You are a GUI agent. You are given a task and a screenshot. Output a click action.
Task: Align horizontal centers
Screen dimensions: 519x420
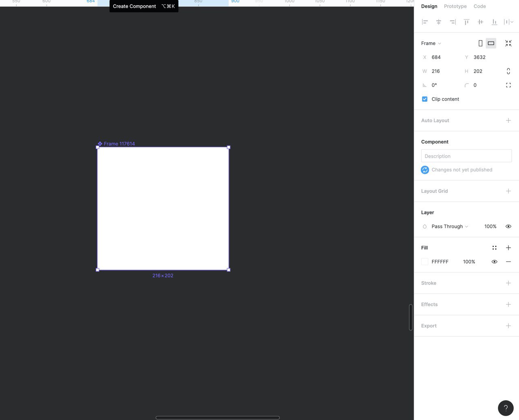point(439,22)
